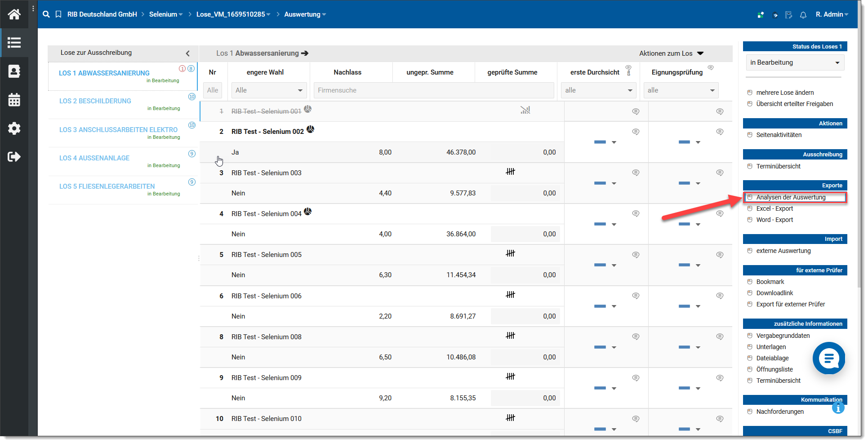Open the notifications bell icon

803,15
